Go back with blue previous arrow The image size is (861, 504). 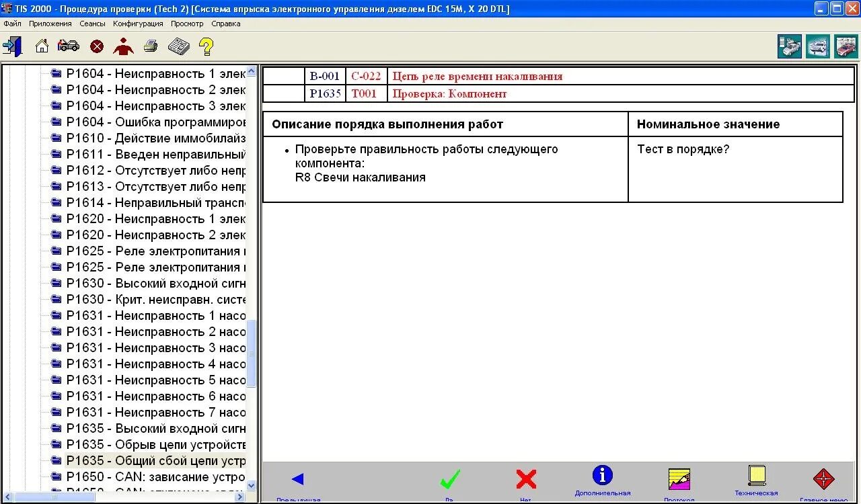click(x=298, y=479)
